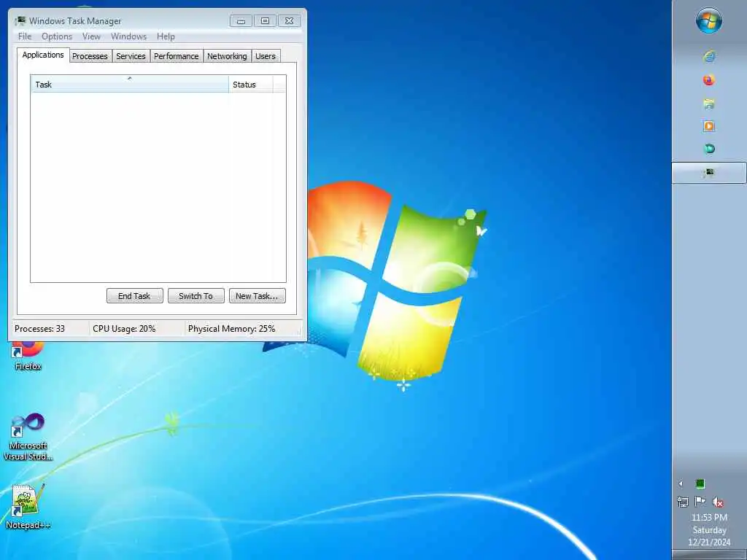The image size is (747, 560).
Task: Maximize the Task Manager window
Action: 266,21
